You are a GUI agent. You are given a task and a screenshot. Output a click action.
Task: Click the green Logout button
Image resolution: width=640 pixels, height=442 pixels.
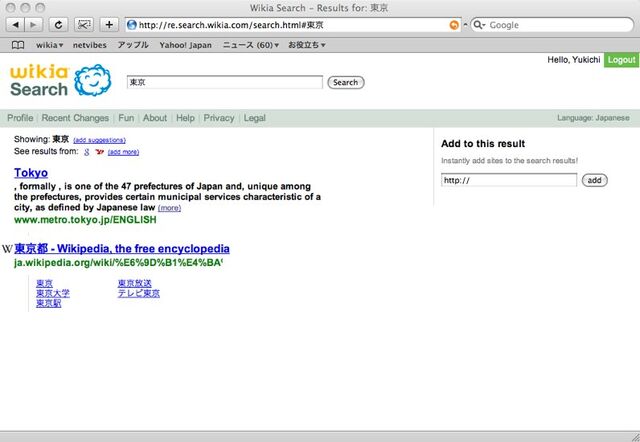click(x=622, y=60)
